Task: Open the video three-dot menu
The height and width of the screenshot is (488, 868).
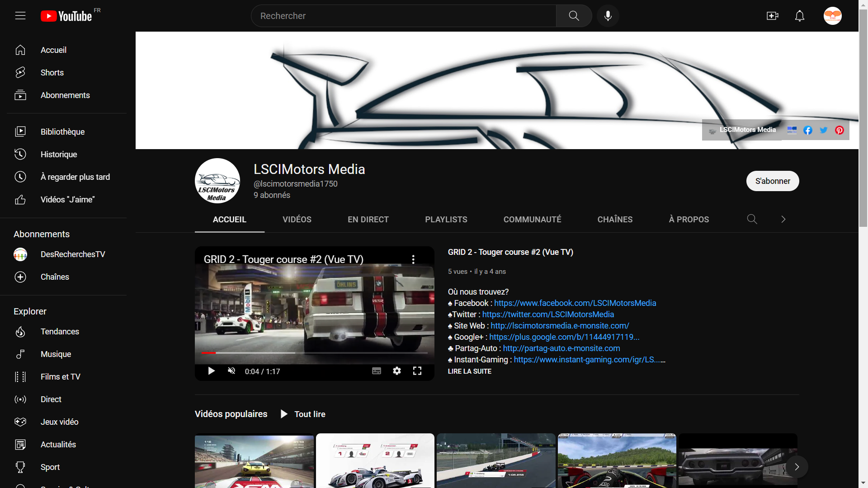Action: (413, 259)
